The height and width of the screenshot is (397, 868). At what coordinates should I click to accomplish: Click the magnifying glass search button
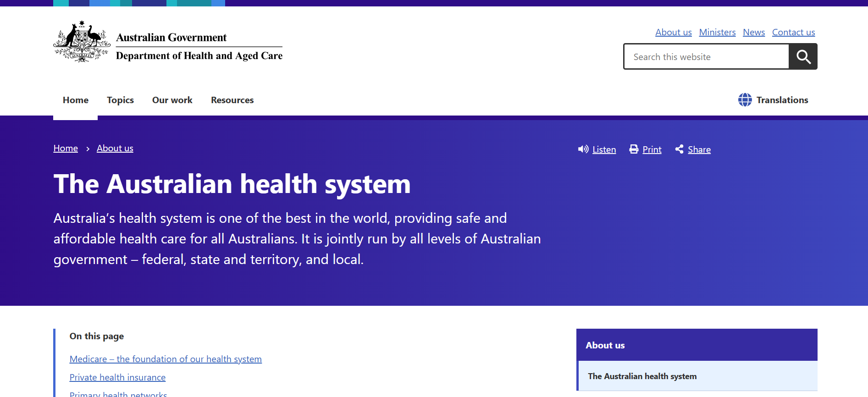tap(803, 57)
